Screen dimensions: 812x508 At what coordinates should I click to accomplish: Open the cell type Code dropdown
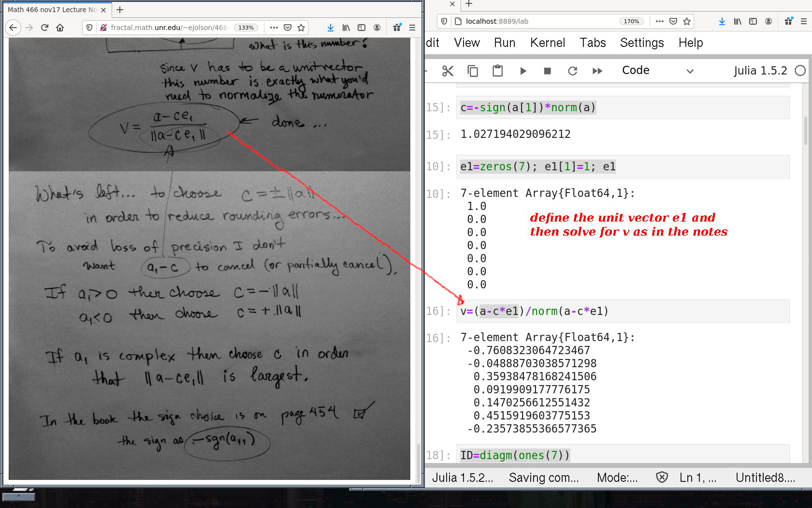(657, 71)
